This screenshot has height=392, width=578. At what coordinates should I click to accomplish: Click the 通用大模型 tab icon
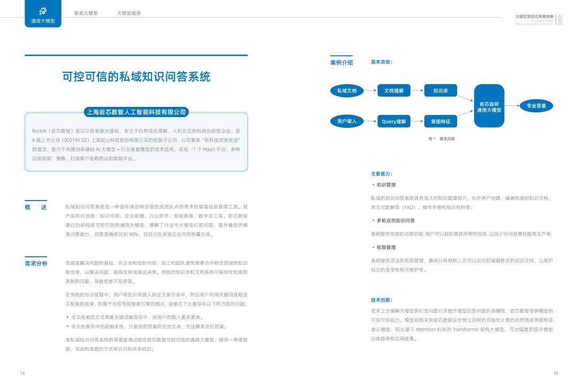[43, 11]
